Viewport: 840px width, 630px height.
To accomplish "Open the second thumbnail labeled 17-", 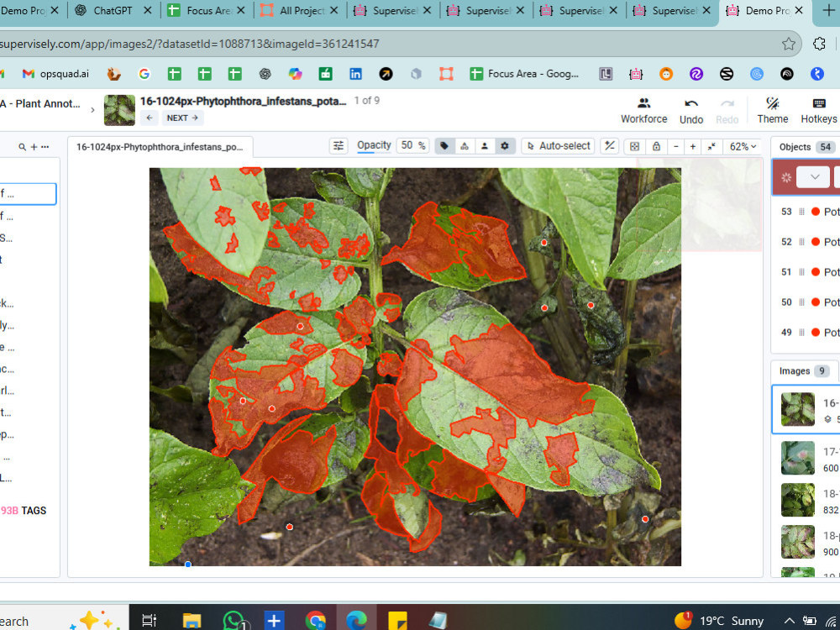I will click(x=798, y=458).
